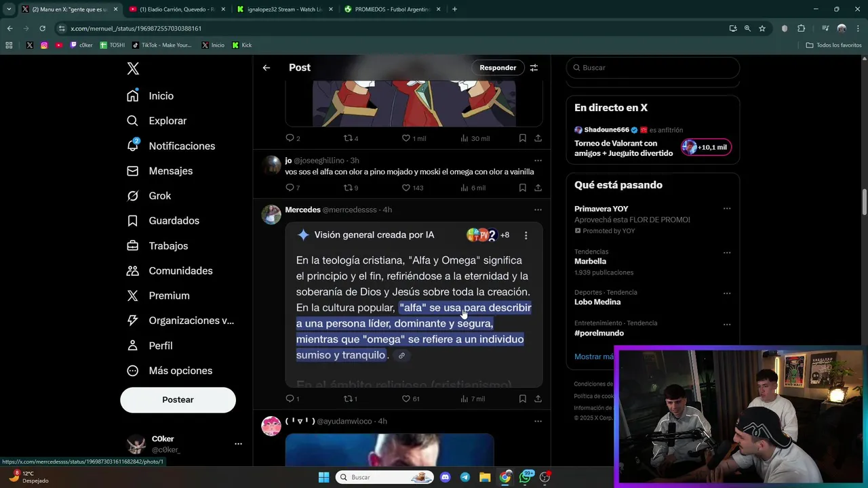Image resolution: width=868 pixels, height=488 pixels.
Task: Open Comunidades in the sidebar
Action: coord(170,270)
